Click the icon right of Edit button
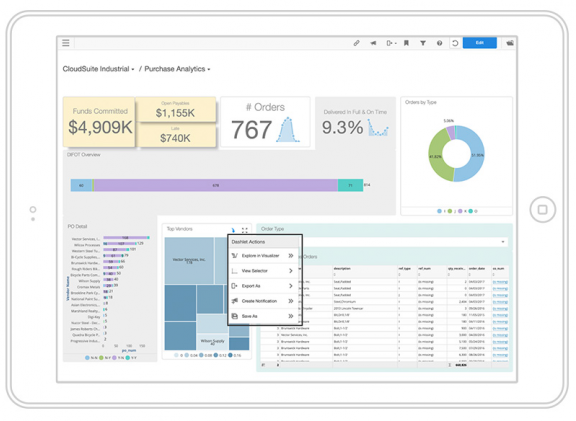 click(510, 43)
